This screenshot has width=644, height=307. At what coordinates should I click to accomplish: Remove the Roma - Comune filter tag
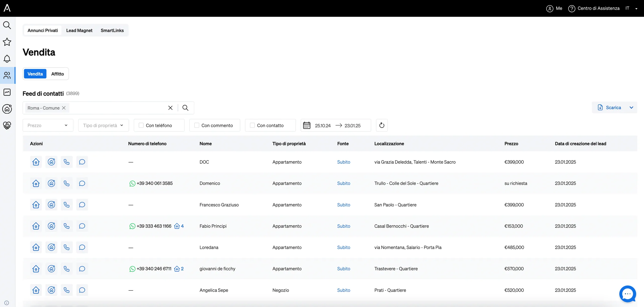64,108
